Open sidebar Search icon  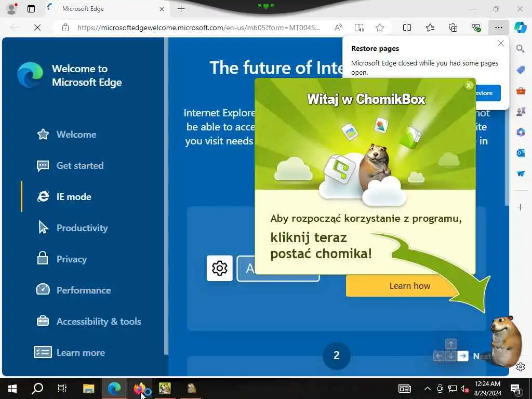click(520, 48)
